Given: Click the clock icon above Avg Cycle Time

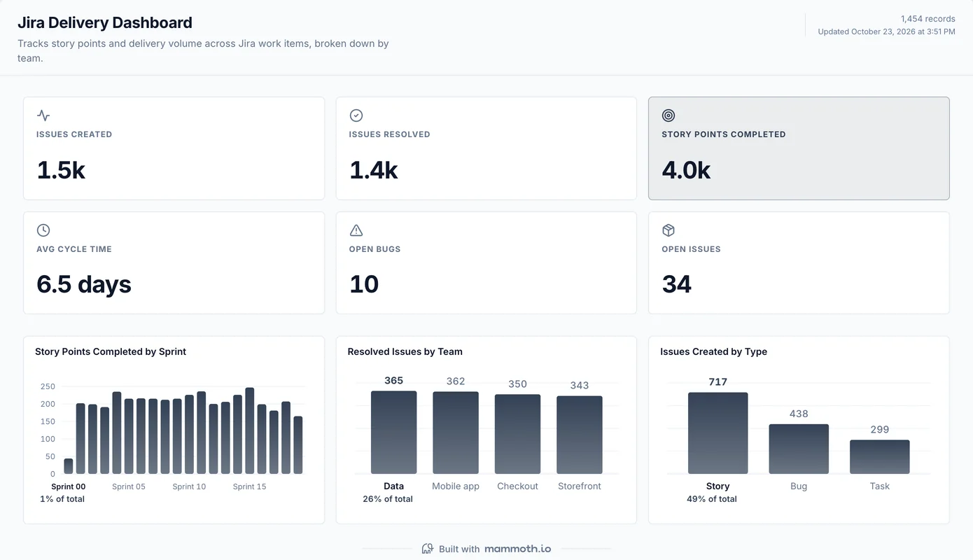Looking at the screenshot, I should click(x=43, y=230).
